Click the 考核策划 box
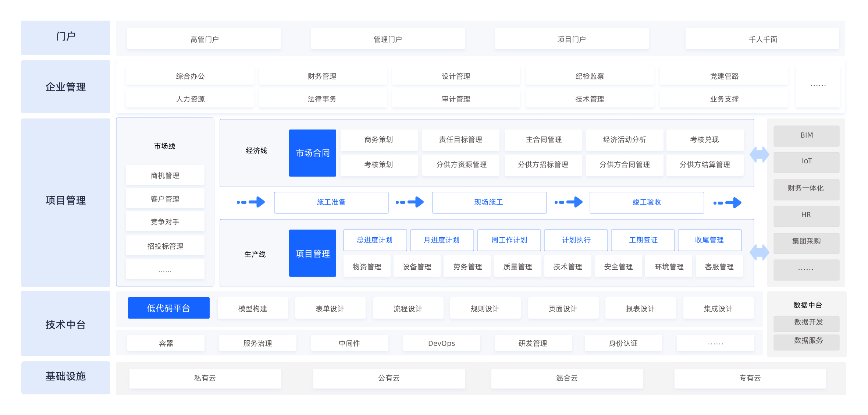The height and width of the screenshot is (415, 868). [379, 165]
